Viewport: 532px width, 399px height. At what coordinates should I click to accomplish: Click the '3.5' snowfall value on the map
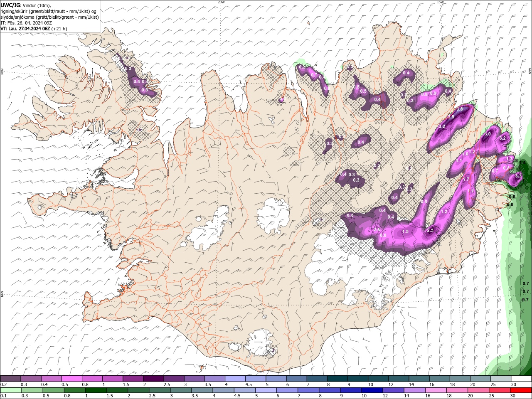451,117
